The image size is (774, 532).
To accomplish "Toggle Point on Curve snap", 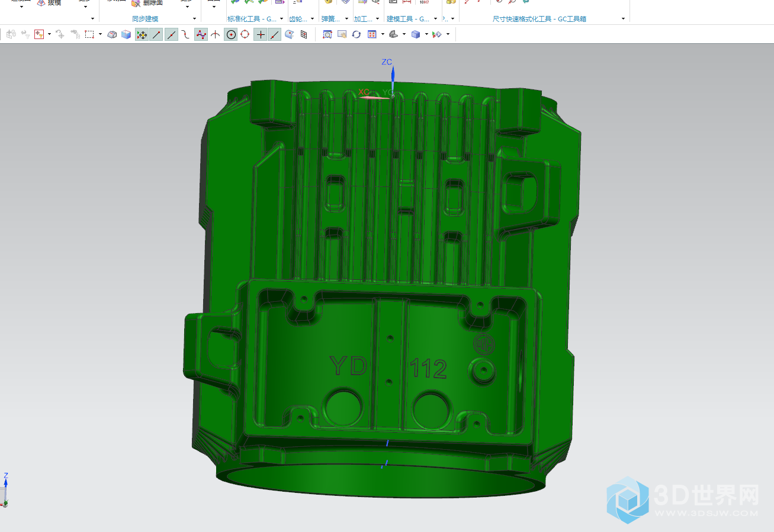I will tap(275, 34).
